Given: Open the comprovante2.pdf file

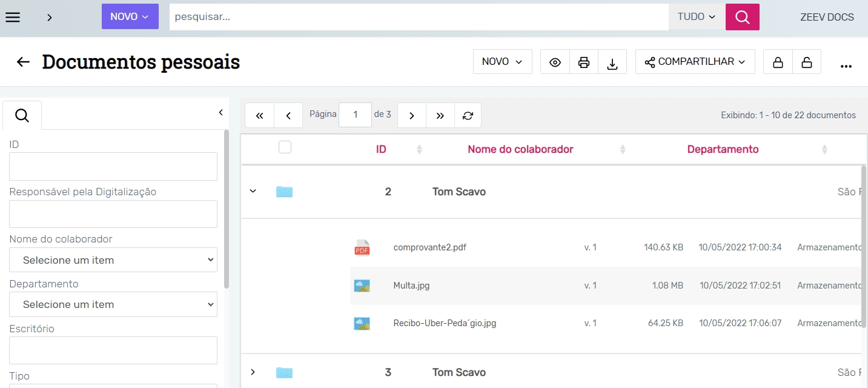Looking at the screenshot, I should (429, 247).
